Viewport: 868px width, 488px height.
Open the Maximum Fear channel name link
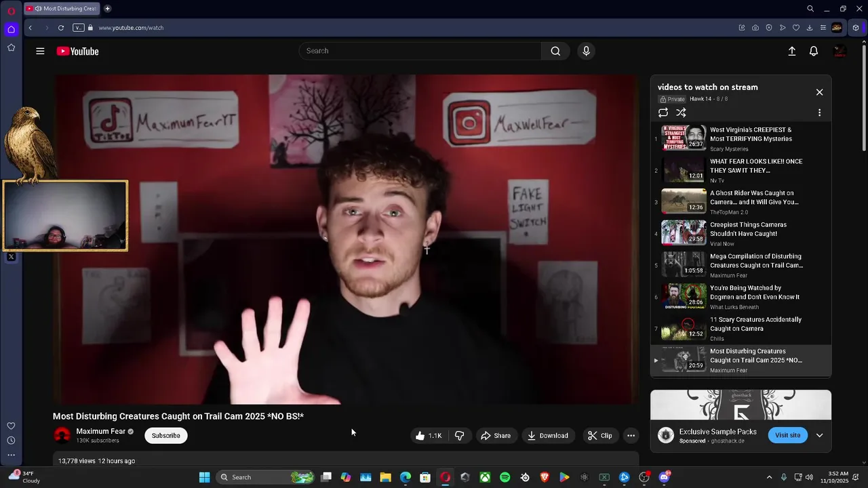click(x=100, y=431)
